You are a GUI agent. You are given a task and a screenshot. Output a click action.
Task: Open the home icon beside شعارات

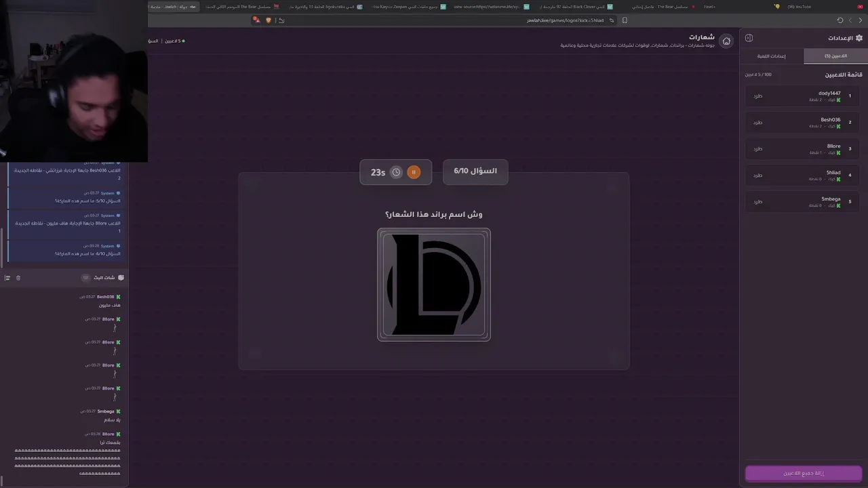726,41
